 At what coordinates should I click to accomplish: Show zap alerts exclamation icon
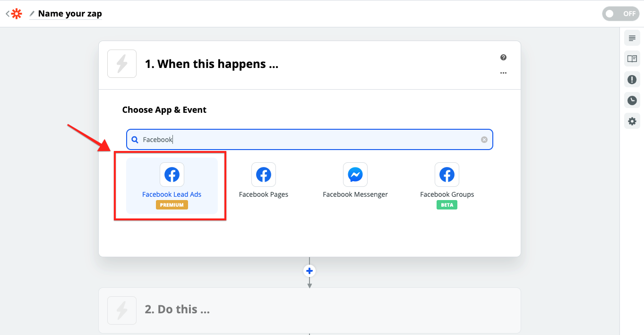(x=632, y=80)
